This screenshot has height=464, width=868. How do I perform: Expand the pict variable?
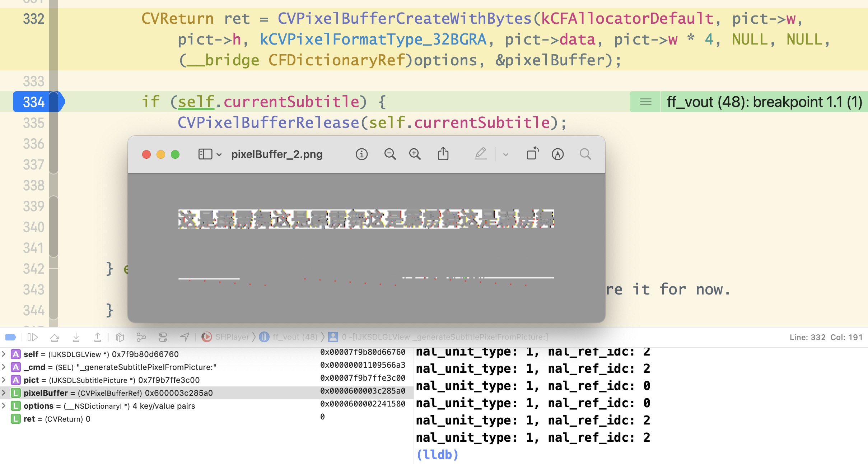pyautogui.click(x=4, y=380)
